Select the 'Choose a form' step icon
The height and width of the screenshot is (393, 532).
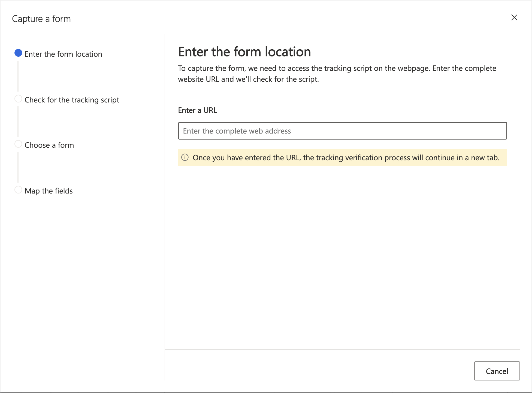pos(18,144)
